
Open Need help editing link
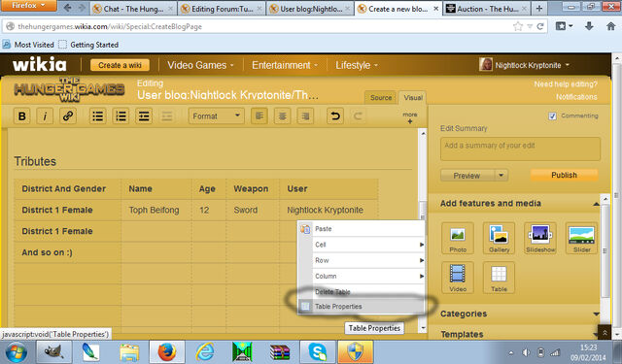click(566, 84)
